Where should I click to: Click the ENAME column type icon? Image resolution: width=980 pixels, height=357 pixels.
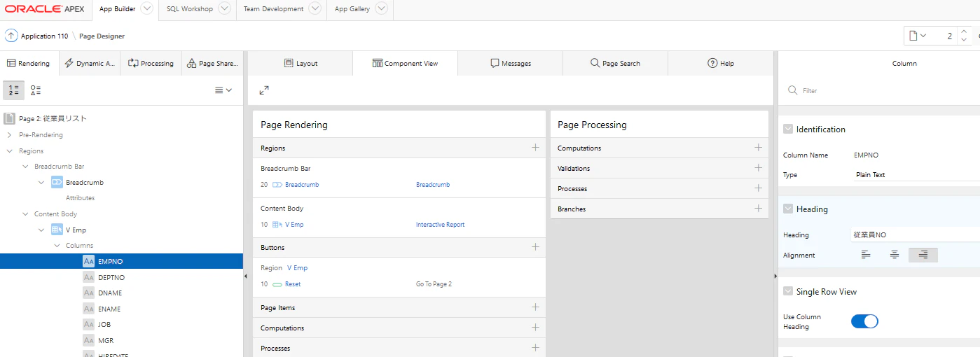(x=88, y=309)
